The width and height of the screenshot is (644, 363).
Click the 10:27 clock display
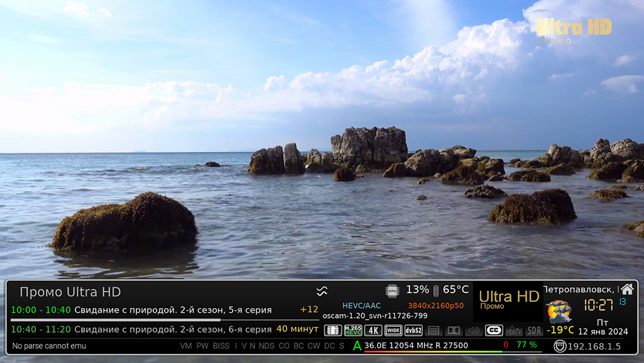(598, 305)
